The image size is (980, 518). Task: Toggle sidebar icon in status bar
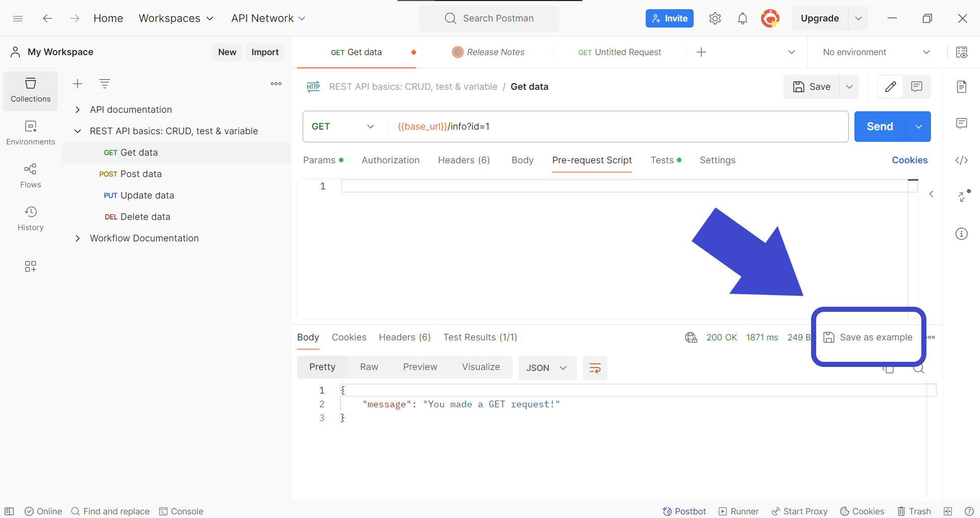tap(9, 511)
